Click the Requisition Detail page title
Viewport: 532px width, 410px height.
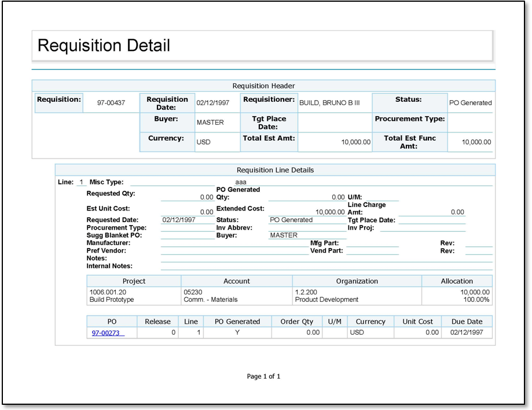pos(104,45)
